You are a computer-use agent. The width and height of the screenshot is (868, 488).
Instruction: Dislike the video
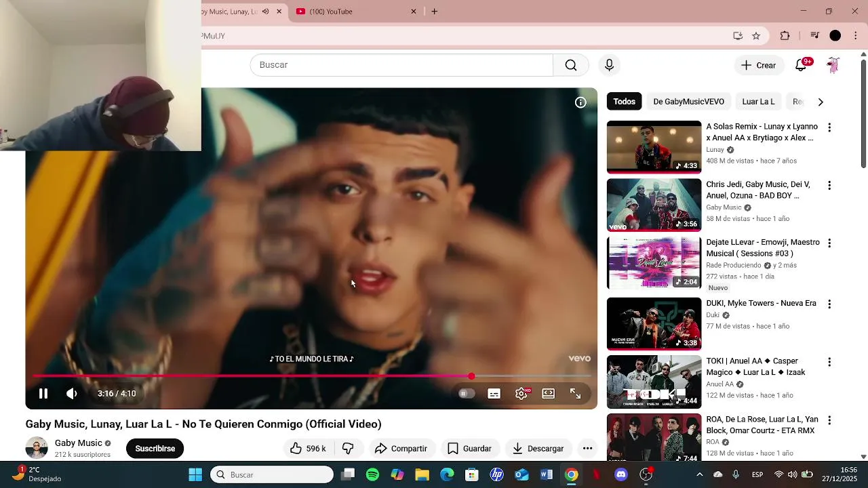coord(348,449)
